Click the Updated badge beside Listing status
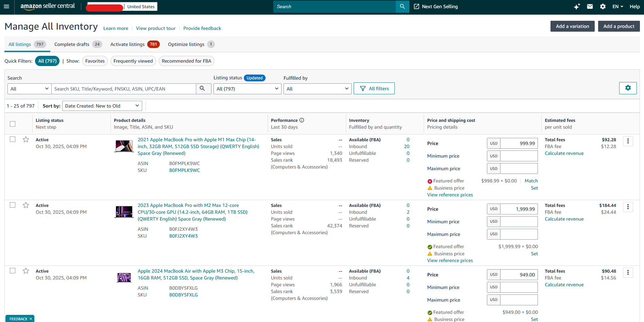This screenshot has height=322, width=644. pos(254,78)
